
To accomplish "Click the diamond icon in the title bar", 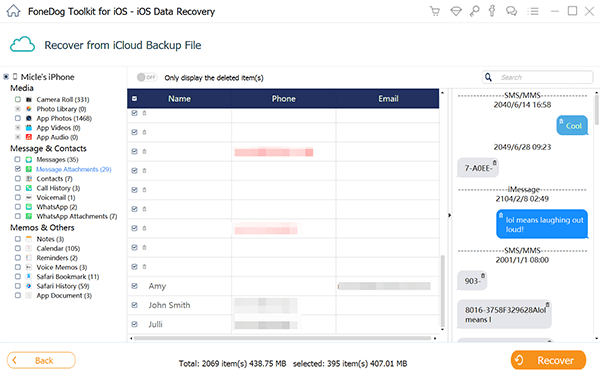I will pyautogui.click(x=456, y=11).
